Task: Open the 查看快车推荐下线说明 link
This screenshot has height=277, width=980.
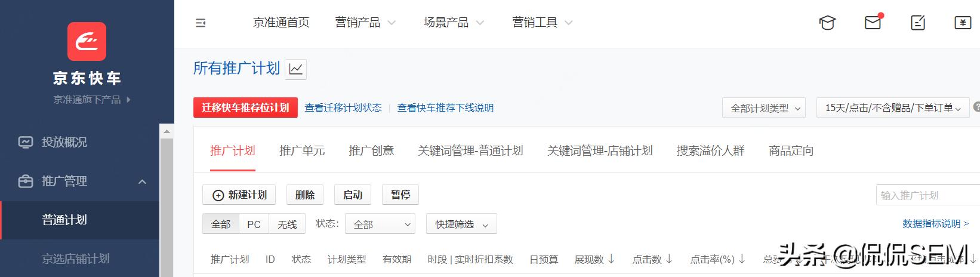Action: pyautogui.click(x=445, y=108)
